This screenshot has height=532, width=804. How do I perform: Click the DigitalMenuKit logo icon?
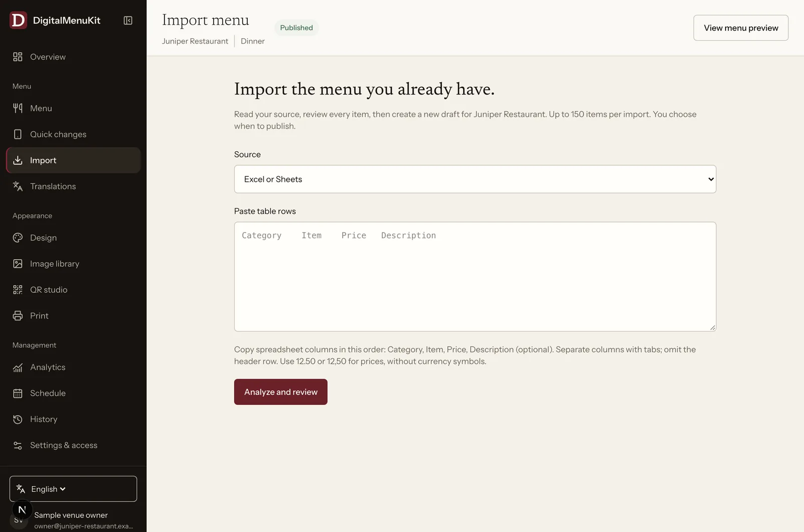click(18, 20)
